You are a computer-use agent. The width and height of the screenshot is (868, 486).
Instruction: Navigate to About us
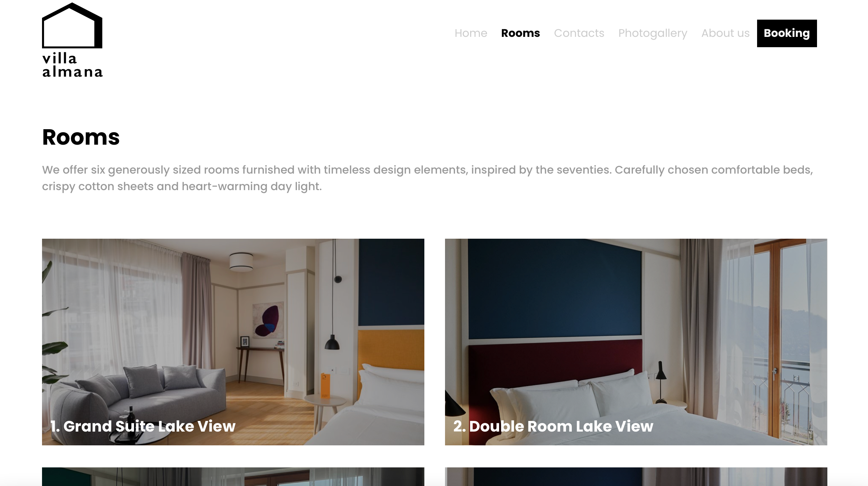point(725,33)
